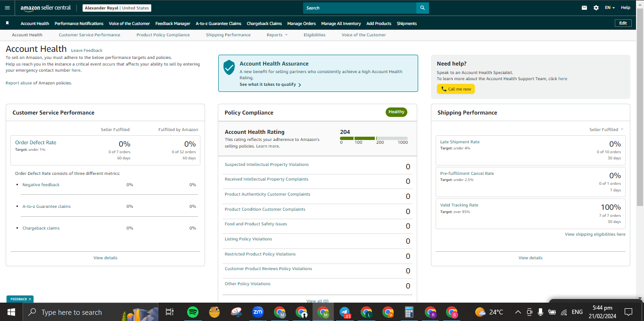The width and height of the screenshot is (644, 321).
Task: Open Shipments in top navigation
Action: (x=406, y=24)
